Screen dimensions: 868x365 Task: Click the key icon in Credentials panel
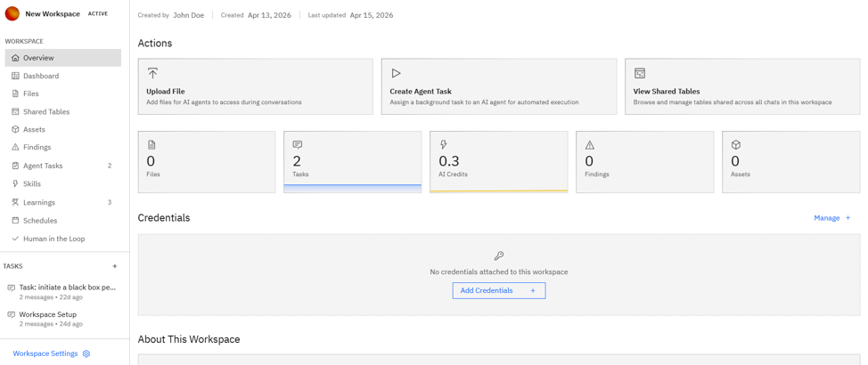click(x=499, y=255)
